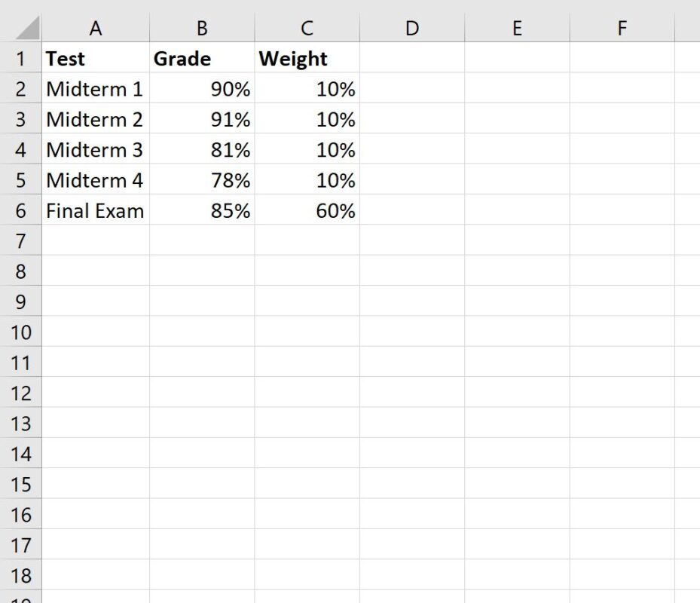Click the Grade header cell
Viewport: 700px width, 603px height.
click(x=201, y=58)
